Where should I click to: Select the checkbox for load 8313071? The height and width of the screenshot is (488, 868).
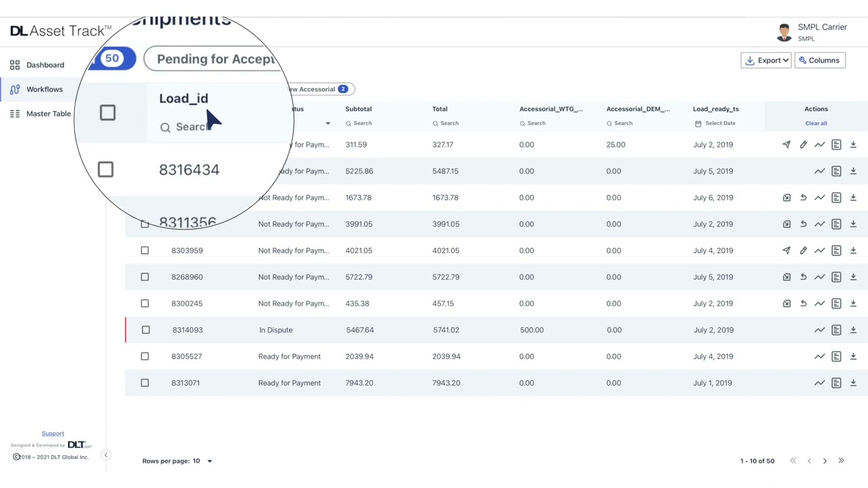(x=144, y=382)
